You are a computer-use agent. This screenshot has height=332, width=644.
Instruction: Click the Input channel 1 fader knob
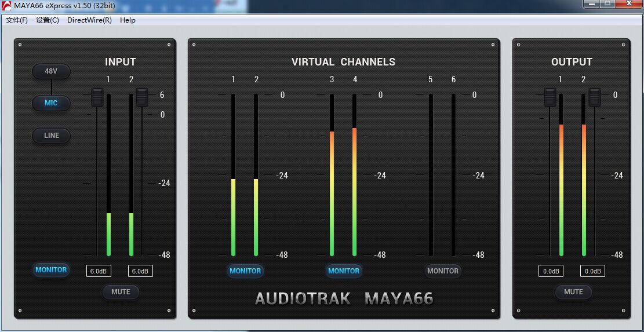(x=97, y=97)
